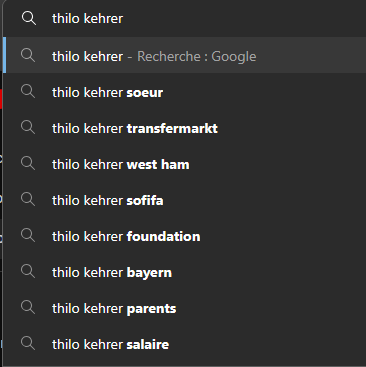Image resolution: width=366 pixels, height=367 pixels.
Task: Click the magnifier icon beside 'foundation' suggestion
Action: (x=28, y=235)
